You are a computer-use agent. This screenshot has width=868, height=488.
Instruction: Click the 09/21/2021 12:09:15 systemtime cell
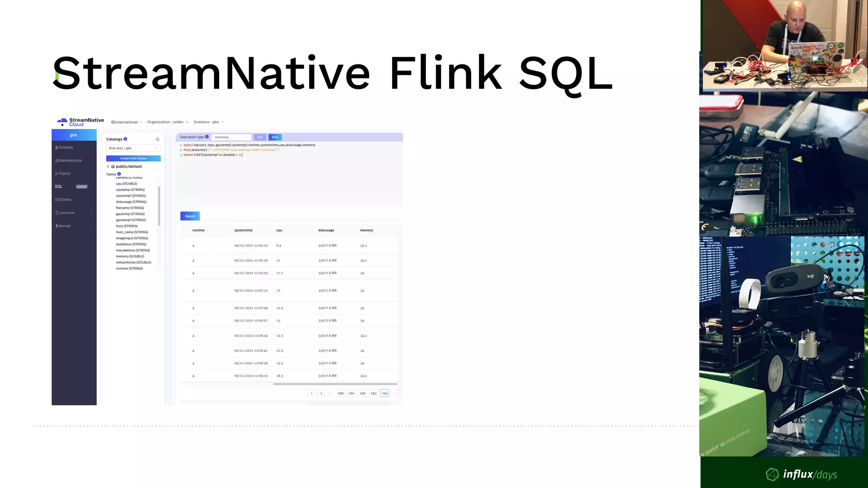coord(251,376)
